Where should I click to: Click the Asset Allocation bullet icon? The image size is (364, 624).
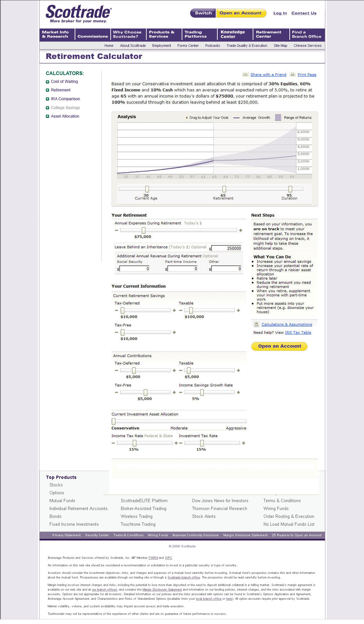47,116
